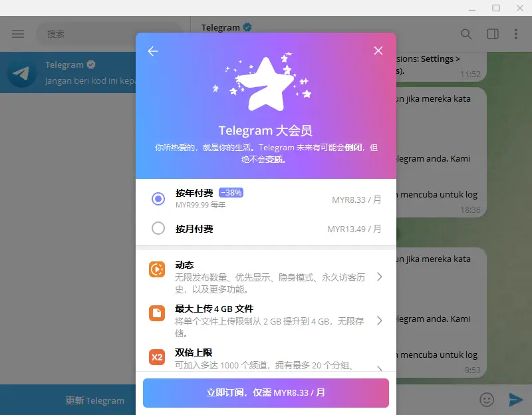This screenshot has height=415, width=532.
Task: Click subscribe now button MYR8.33 per month
Action: (x=265, y=393)
